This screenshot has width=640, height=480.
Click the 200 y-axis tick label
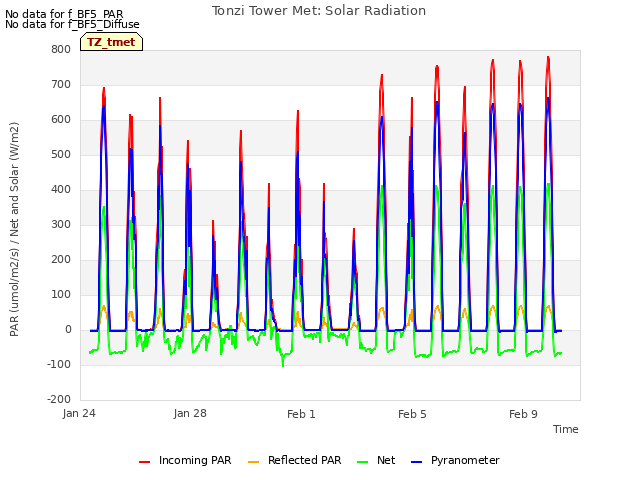click(x=61, y=260)
